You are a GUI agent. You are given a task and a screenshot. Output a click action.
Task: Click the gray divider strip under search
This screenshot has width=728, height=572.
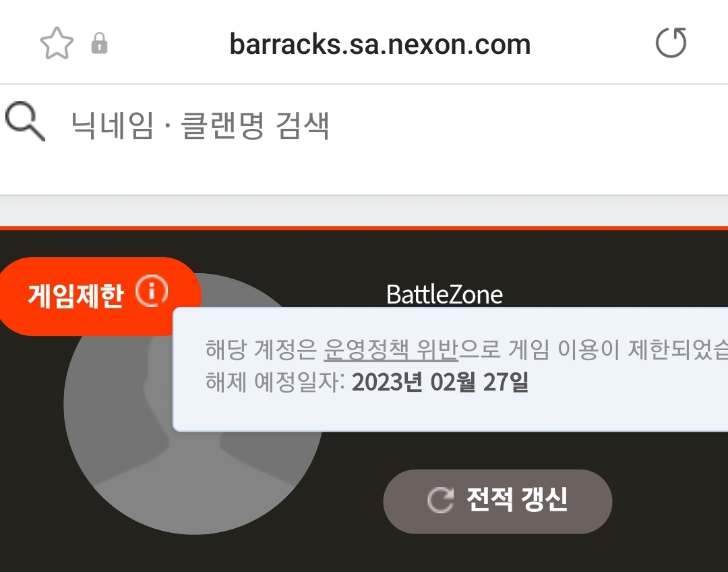[364, 211]
